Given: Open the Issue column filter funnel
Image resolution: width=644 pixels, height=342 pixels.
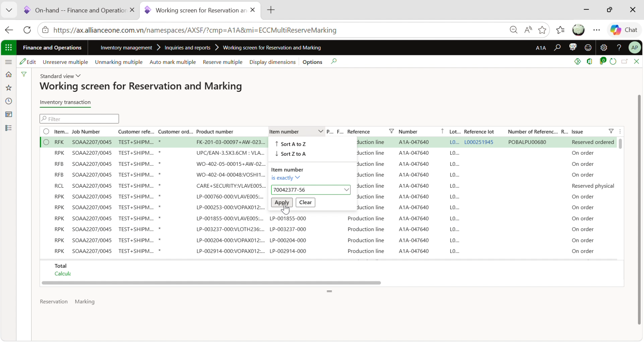Looking at the screenshot, I should point(611,131).
